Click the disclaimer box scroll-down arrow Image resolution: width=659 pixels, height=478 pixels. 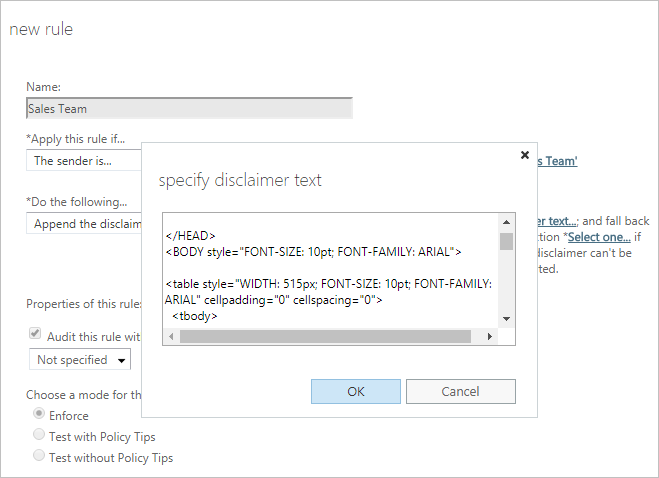tap(506, 319)
